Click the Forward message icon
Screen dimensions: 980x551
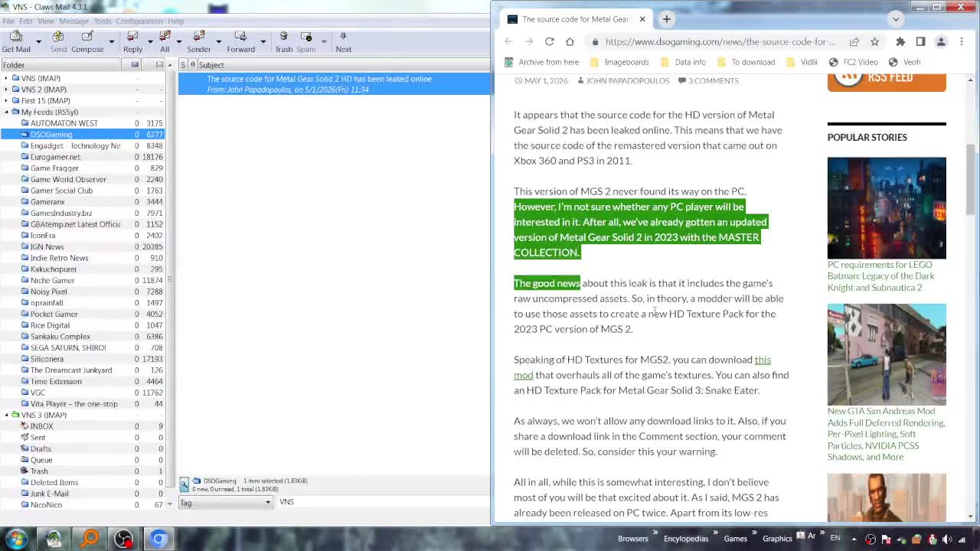click(x=240, y=41)
